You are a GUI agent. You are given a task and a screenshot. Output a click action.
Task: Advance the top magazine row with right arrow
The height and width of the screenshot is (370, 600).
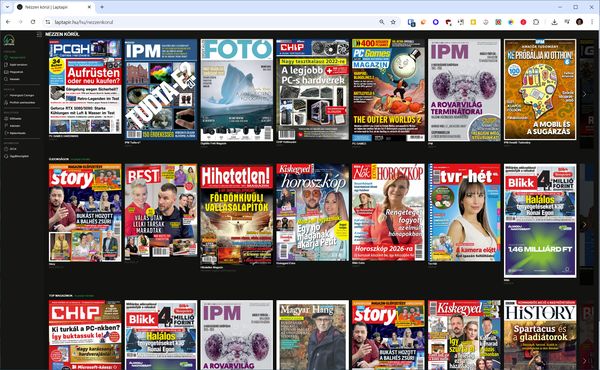[x=584, y=93]
